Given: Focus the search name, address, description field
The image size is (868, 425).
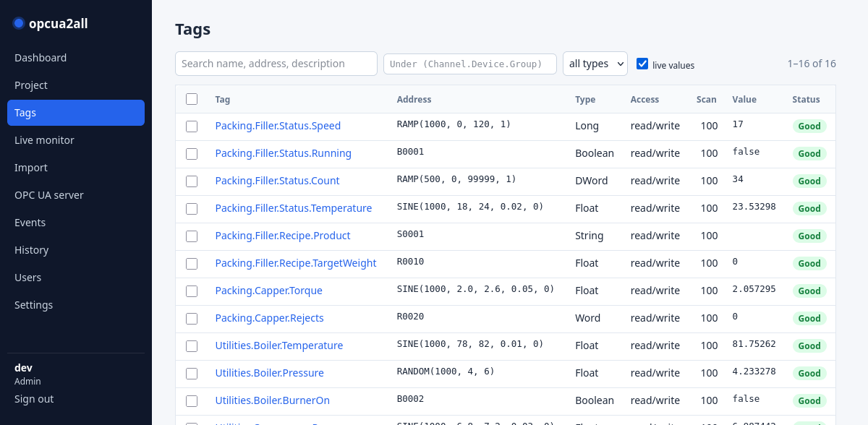Looking at the screenshot, I should click(x=276, y=64).
